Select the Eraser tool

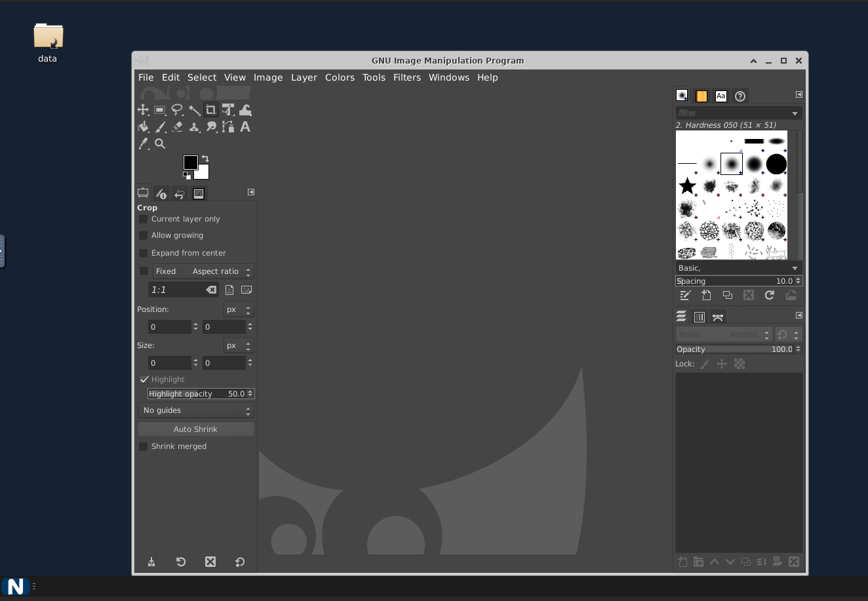click(177, 127)
